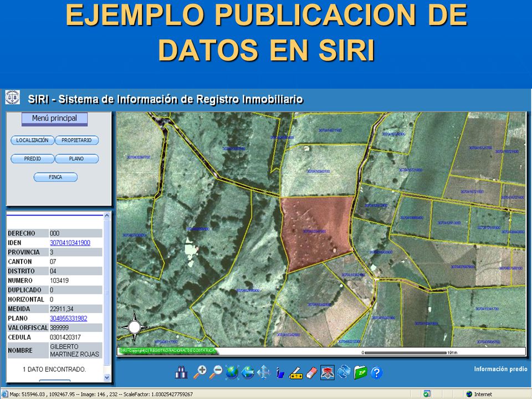Click parcel label 3070410343100 on map

[x=318, y=171]
